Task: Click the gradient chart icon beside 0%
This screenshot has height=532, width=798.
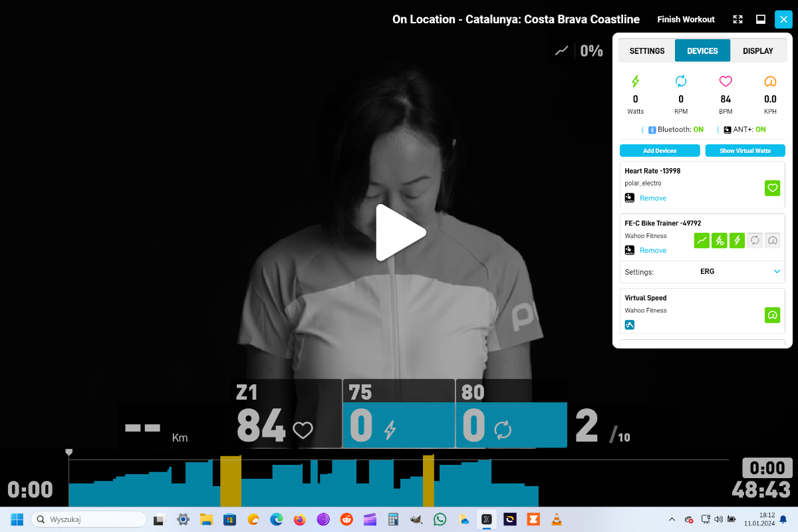Action: [562, 51]
